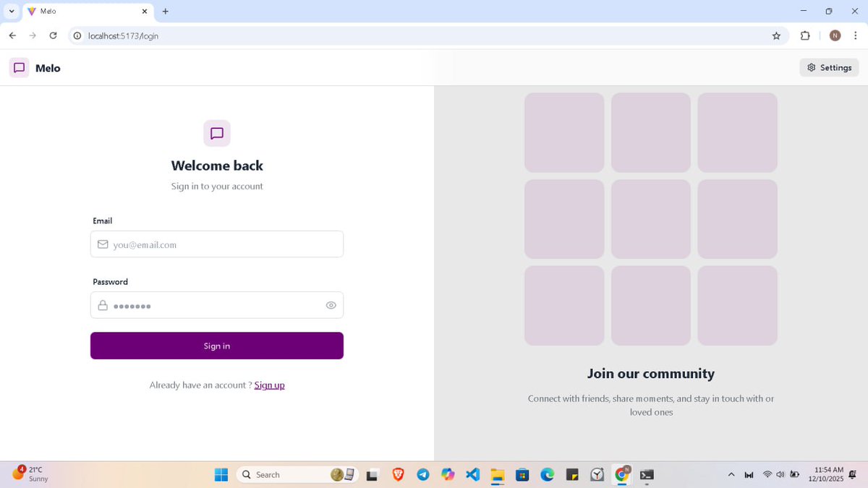This screenshot has width=868, height=488.
Task: Open the Chrome profile avatar N
Action: pyautogui.click(x=835, y=35)
